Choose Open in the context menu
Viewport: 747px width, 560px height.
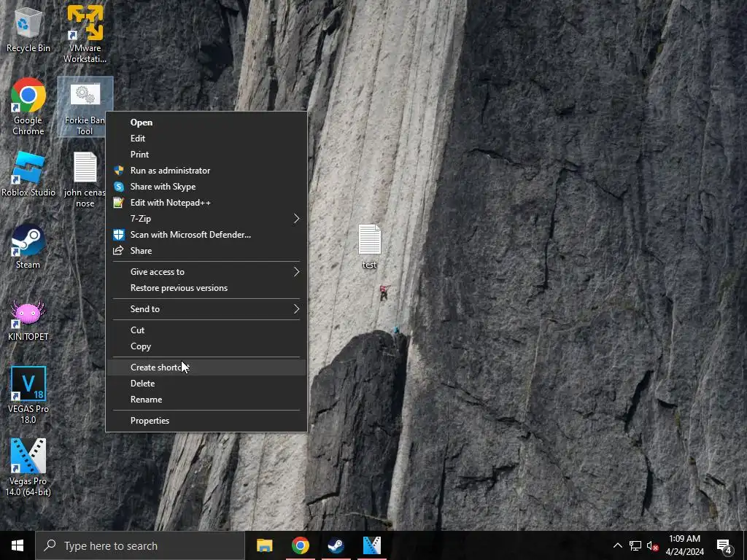click(x=206, y=122)
